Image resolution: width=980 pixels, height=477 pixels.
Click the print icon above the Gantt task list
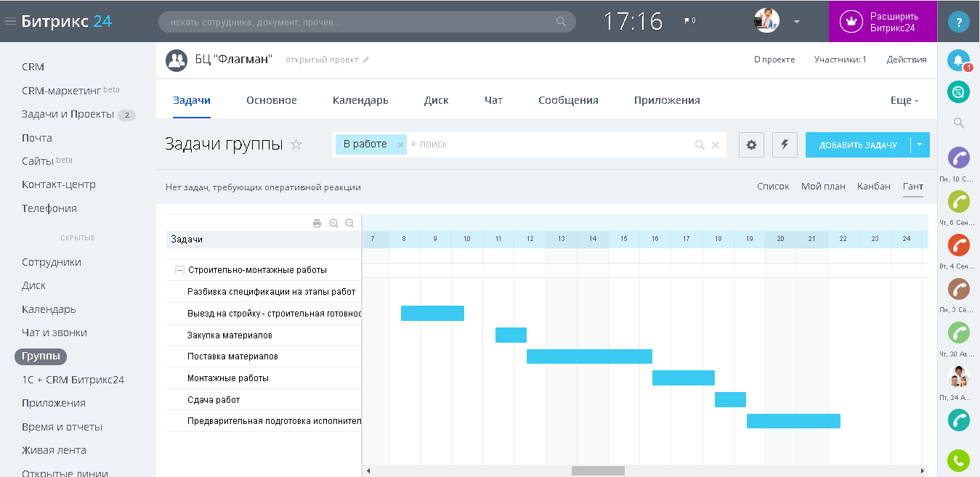(x=317, y=224)
